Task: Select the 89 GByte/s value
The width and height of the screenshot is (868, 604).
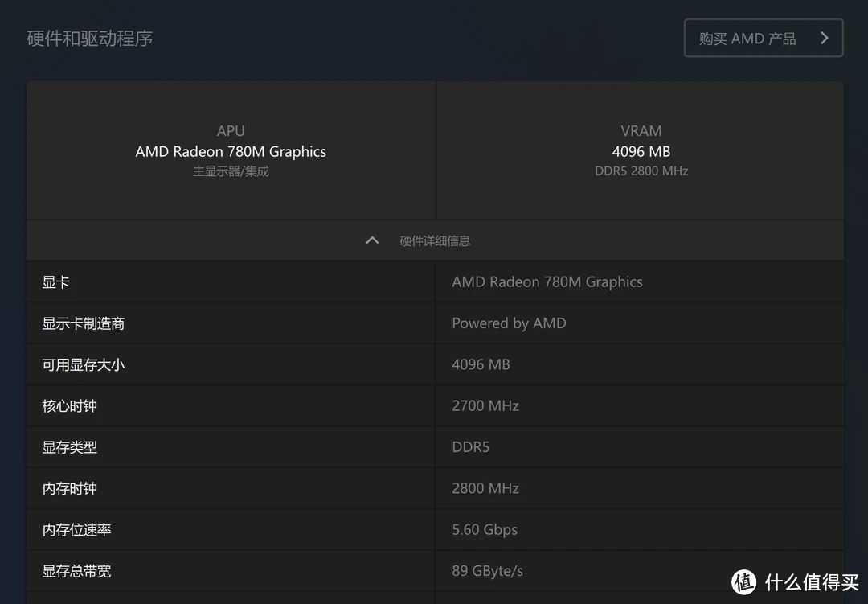Action: 487,571
